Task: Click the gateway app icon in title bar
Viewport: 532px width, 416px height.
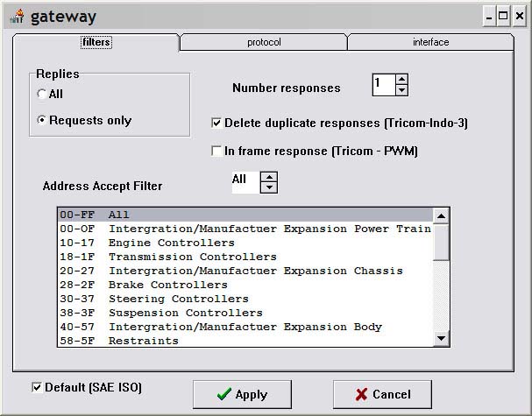Action: (16, 17)
